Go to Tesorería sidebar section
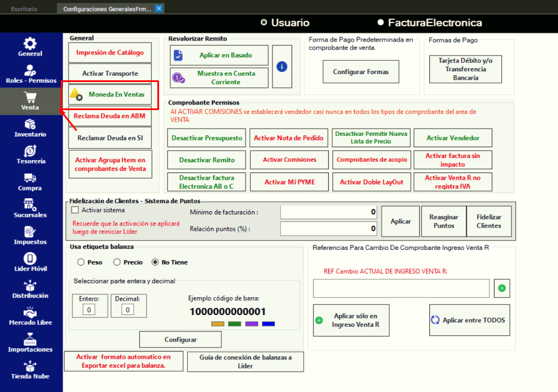Screen dimensions: 558x392 click(x=30, y=154)
